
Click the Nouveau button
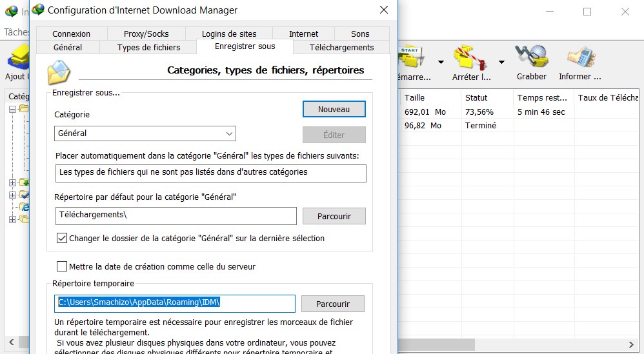334,109
